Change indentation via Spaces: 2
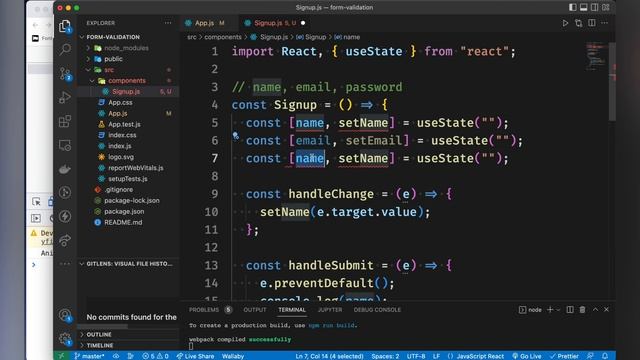Image resolution: width=640 pixels, height=360 pixels. tap(385, 356)
